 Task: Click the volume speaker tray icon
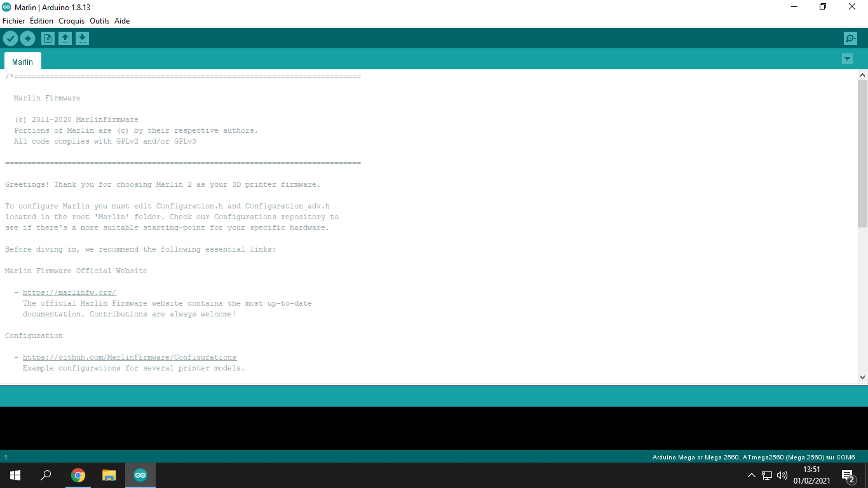782,475
